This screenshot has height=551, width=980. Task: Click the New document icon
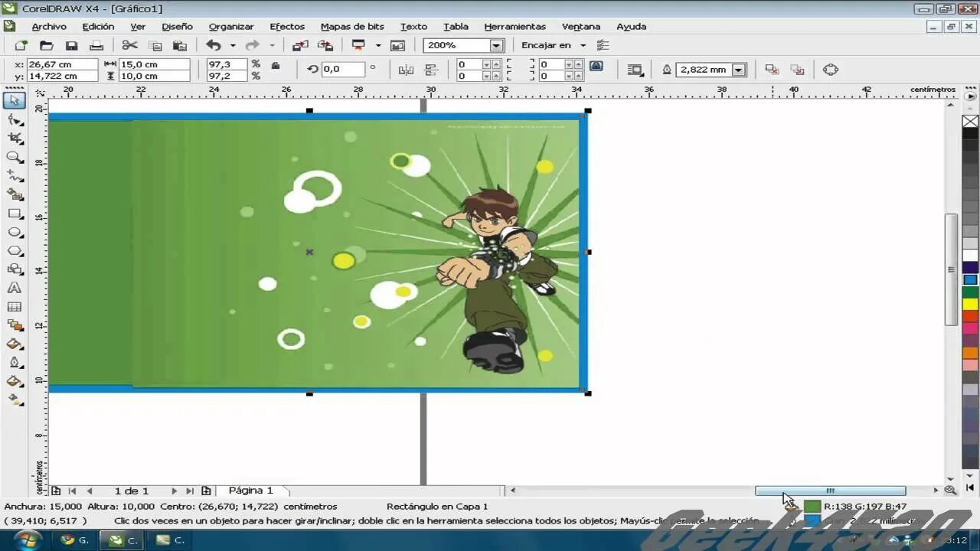(x=21, y=46)
